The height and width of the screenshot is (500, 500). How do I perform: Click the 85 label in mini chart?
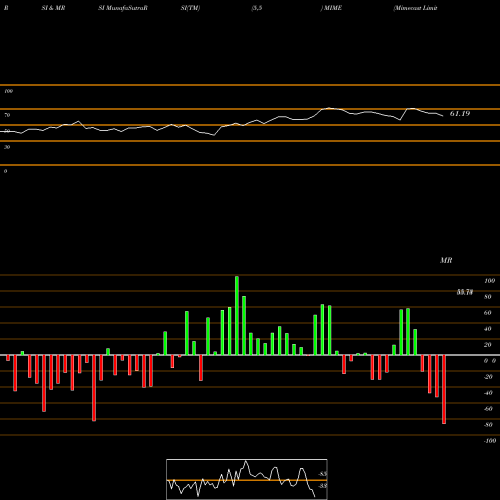click(323, 474)
